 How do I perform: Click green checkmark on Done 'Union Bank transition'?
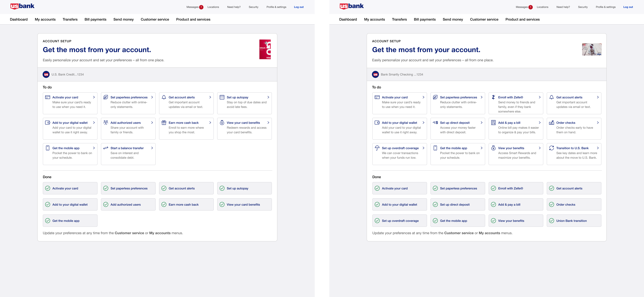coord(551,221)
